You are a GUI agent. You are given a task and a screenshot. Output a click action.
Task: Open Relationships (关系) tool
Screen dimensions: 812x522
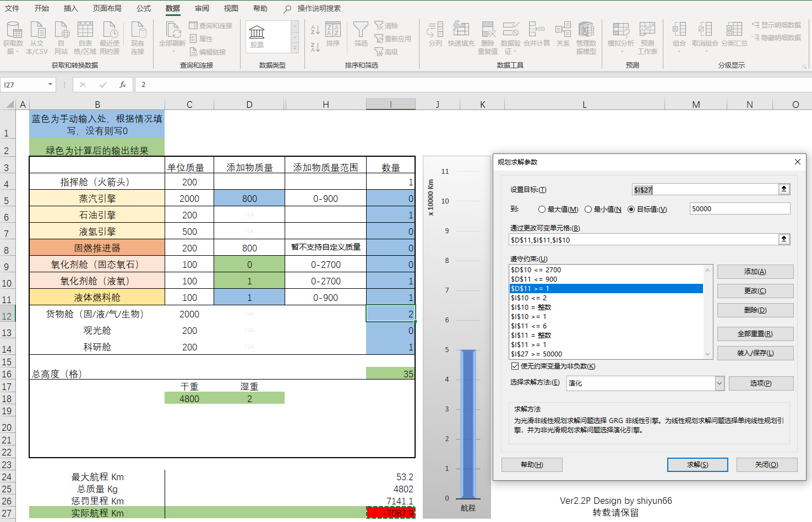pos(563,34)
